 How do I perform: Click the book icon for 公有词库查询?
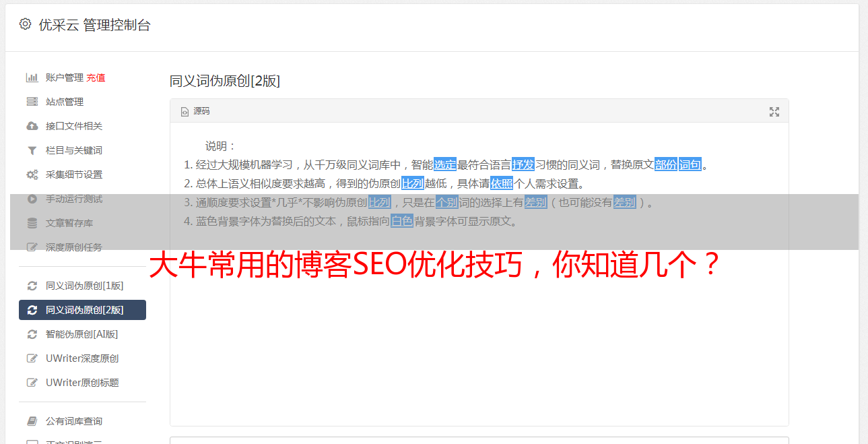tap(32, 421)
